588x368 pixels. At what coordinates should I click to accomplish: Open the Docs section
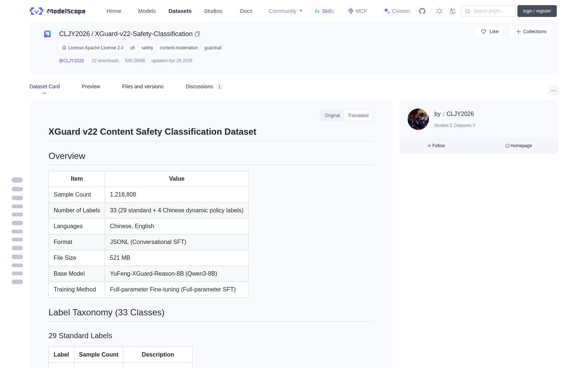pos(246,11)
